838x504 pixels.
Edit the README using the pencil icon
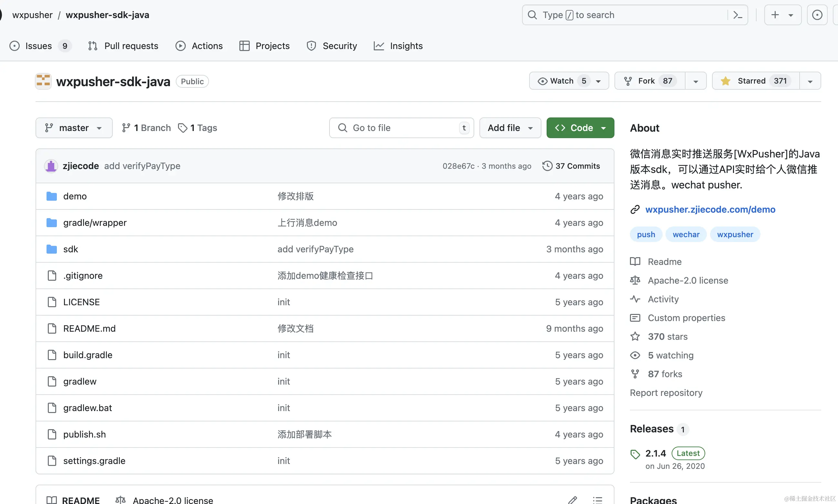pos(573,499)
